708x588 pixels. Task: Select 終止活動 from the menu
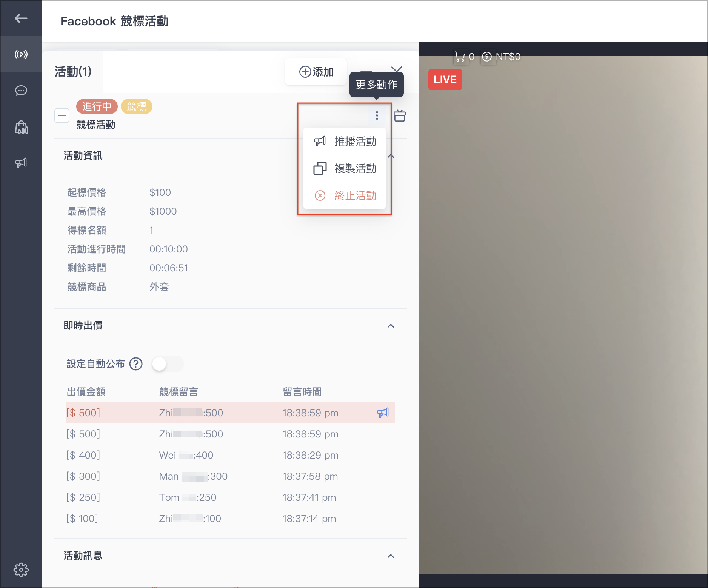pos(345,195)
